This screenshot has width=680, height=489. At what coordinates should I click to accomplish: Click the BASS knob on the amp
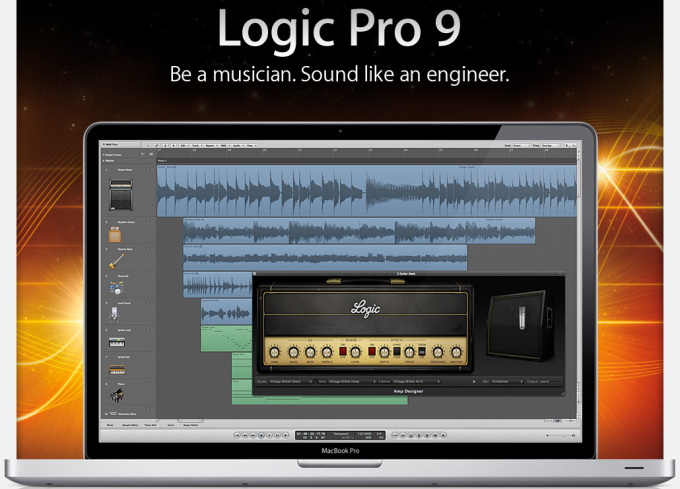(x=294, y=352)
